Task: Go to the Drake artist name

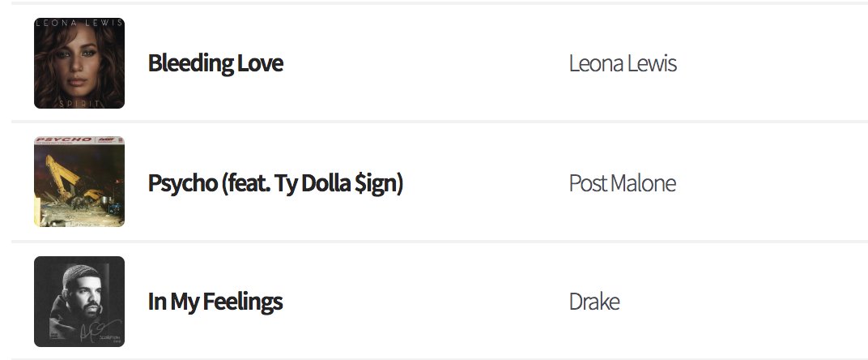Action: click(594, 302)
